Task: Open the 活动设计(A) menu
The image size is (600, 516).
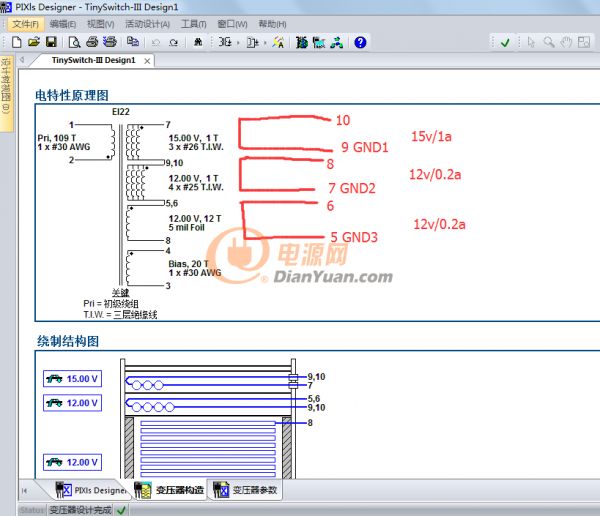Action: (x=147, y=24)
